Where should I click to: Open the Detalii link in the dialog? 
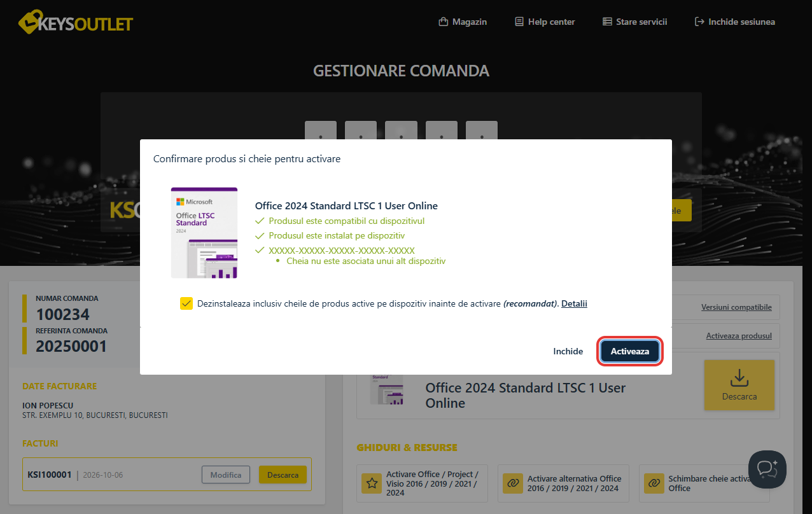[x=574, y=303]
